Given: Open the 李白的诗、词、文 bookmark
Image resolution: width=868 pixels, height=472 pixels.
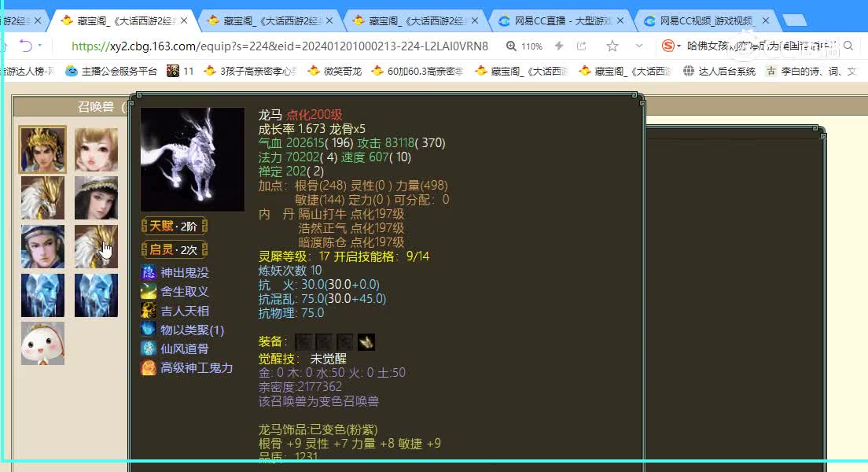Looking at the screenshot, I should [x=811, y=71].
